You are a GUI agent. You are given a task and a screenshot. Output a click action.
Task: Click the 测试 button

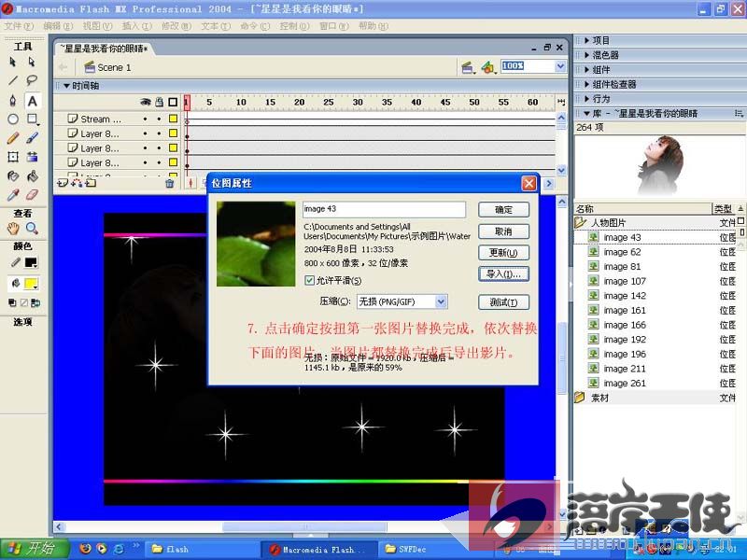(503, 301)
